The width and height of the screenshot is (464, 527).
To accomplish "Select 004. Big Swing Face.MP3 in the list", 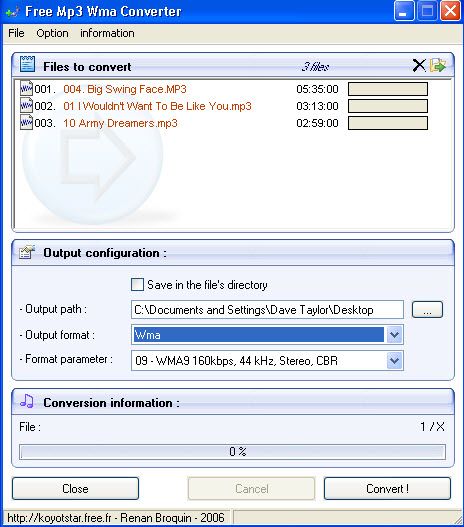I will point(125,89).
